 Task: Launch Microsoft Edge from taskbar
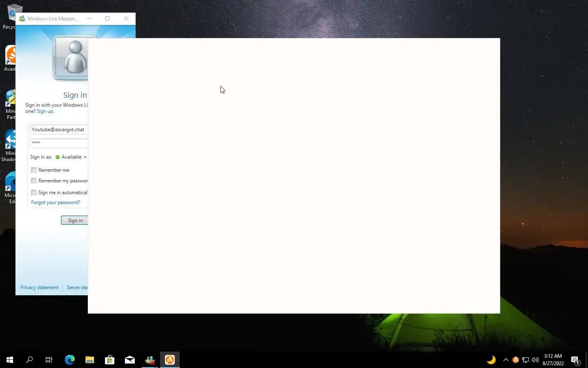(x=70, y=360)
